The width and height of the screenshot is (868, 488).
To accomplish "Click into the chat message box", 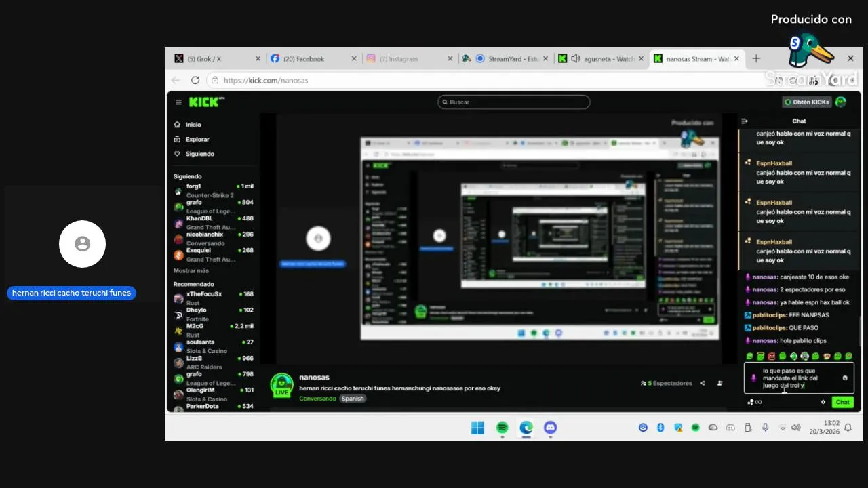I will (x=799, y=378).
